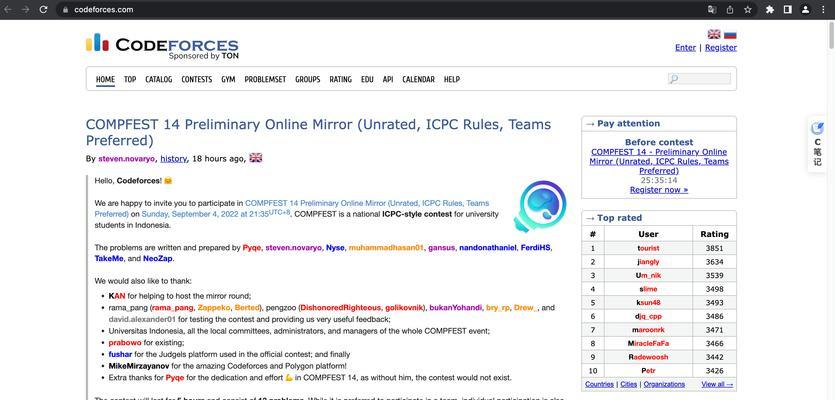
Task: Open the CATALOG menu item
Action: [x=159, y=79]
